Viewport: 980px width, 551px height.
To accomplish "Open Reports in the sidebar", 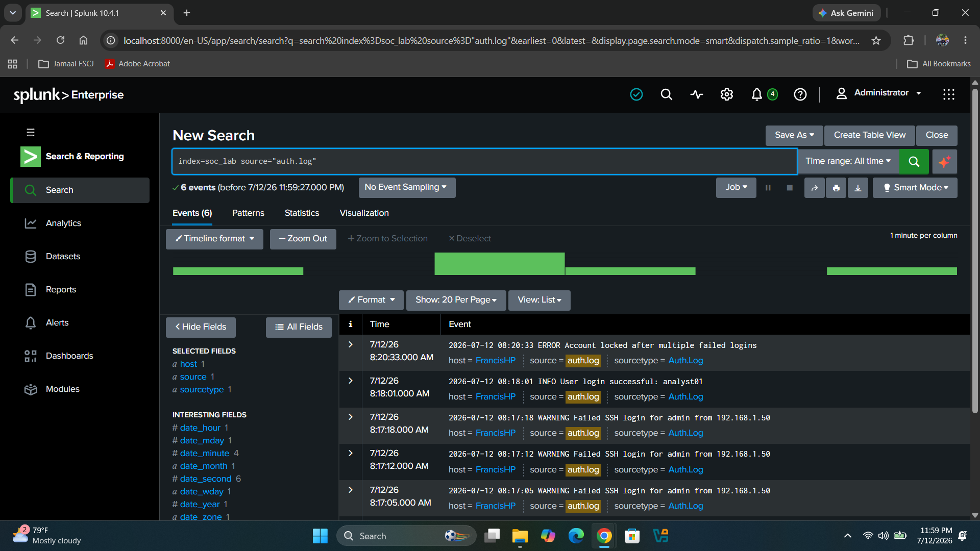I will [61, 289].
